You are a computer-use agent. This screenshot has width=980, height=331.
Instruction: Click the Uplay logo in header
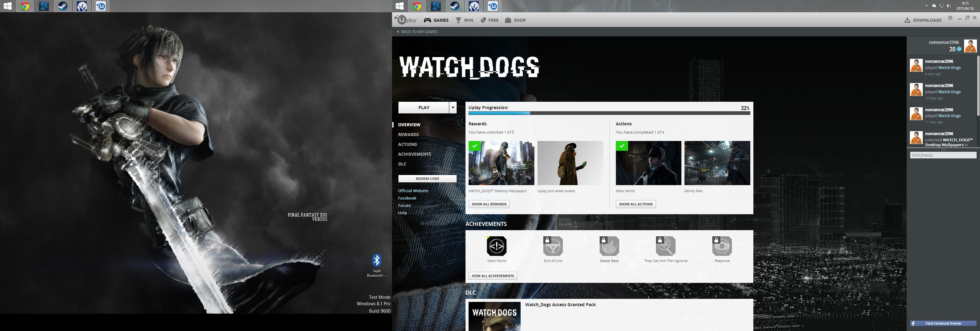pyautogui.click(x=406, y=20)
